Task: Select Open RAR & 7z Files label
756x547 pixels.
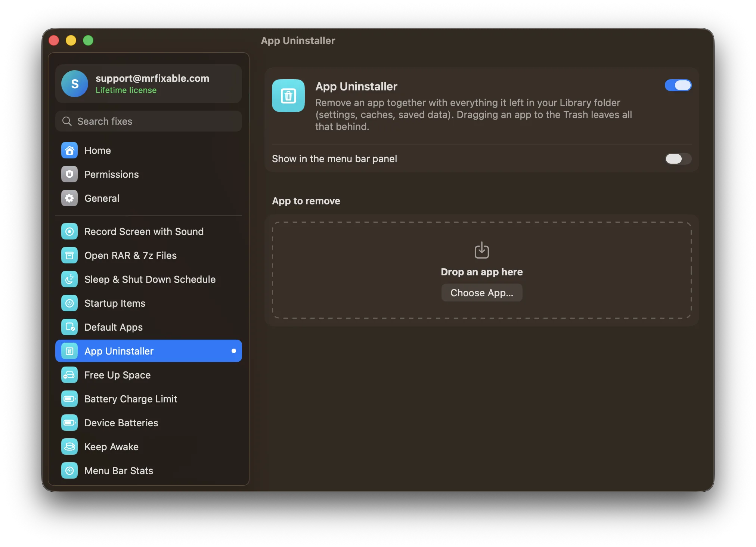Action: [x=130, y=256]
